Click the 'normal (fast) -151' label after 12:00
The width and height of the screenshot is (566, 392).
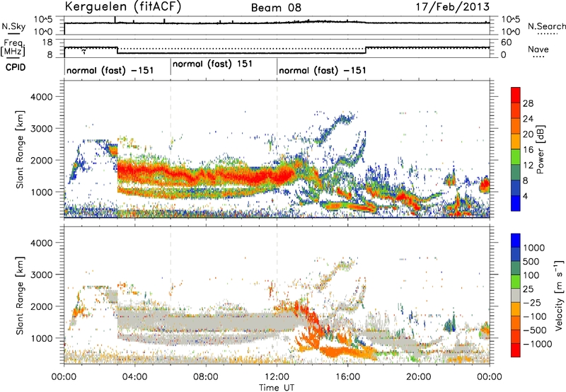pyautogui.click(x=323, y=70)
